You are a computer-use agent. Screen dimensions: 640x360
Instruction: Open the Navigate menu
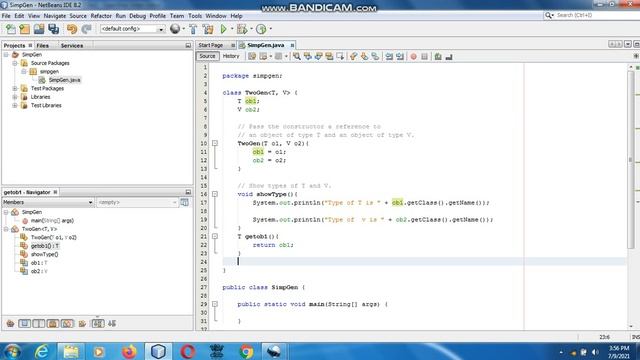(x=55, y=16)
